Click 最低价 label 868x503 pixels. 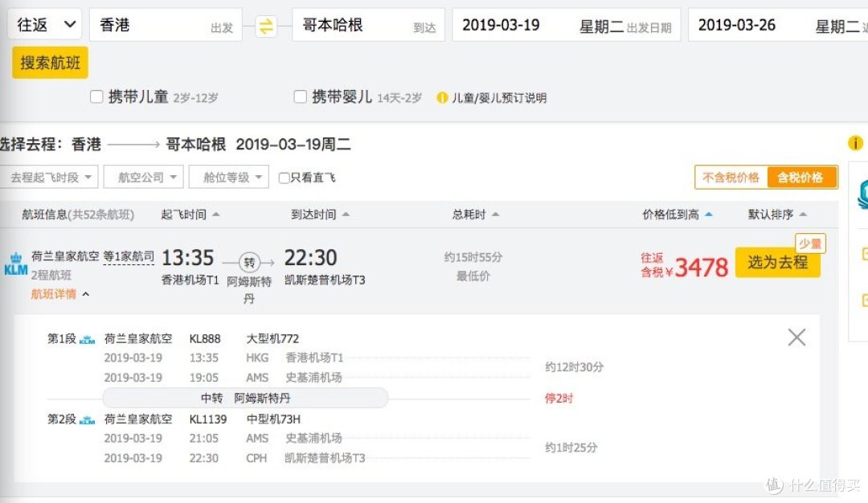473,276
